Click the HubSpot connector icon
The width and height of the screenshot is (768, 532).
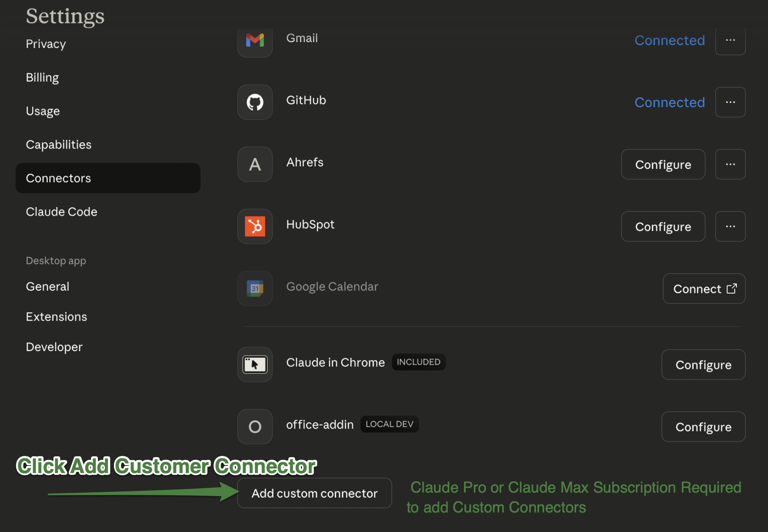(x=254, y=226)
